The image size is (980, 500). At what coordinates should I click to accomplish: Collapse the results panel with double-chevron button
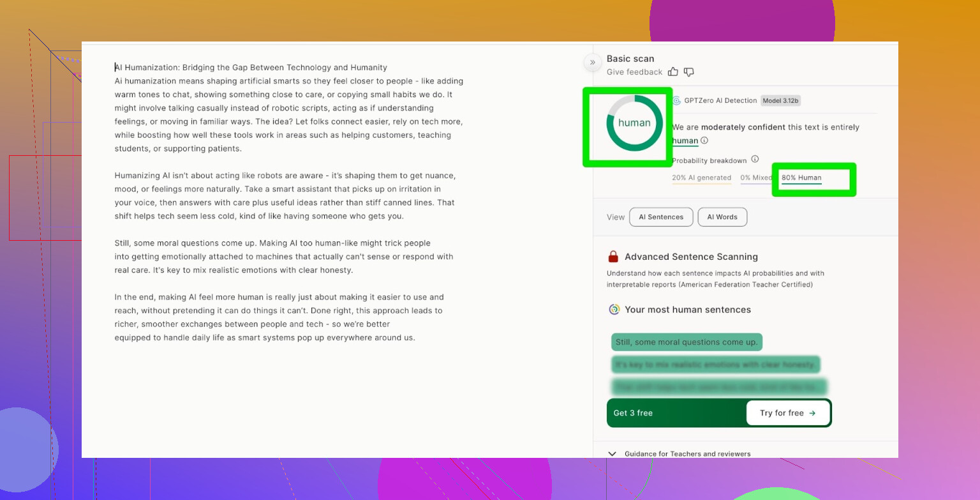point(592,62)
